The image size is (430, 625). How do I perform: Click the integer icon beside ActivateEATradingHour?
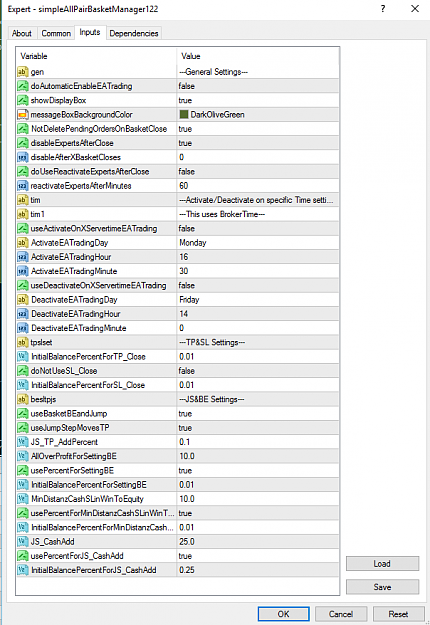(x=23, y=257)
